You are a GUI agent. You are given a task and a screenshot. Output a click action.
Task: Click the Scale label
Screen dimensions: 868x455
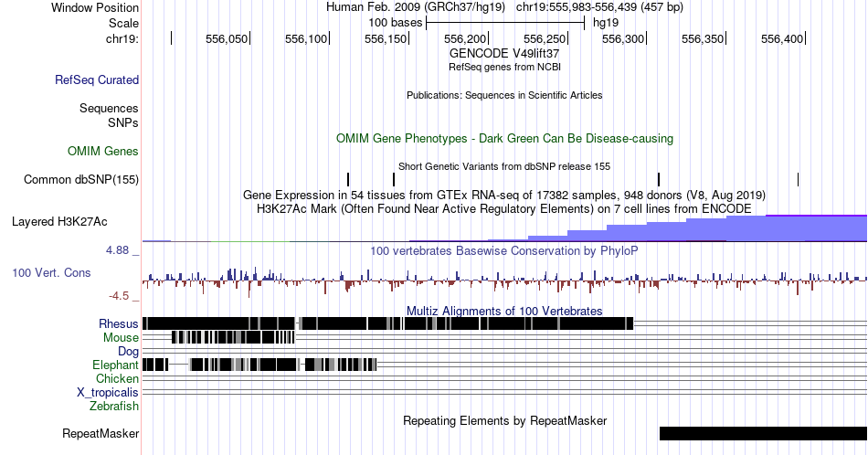(123, 23)
